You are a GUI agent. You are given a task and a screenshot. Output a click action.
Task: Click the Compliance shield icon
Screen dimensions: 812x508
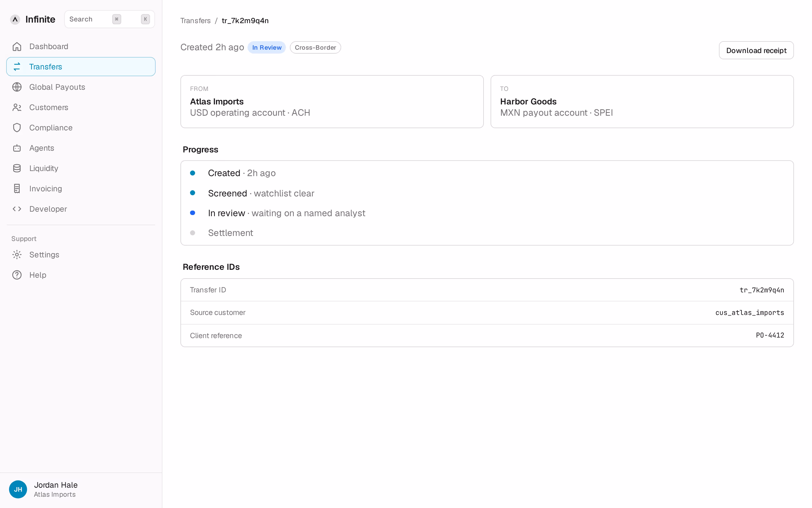click(x=17, y=128)
